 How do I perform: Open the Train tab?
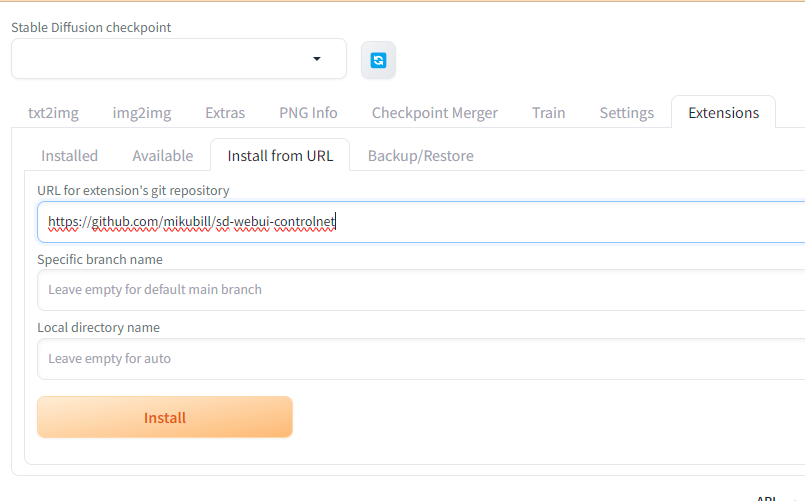[548, 113]
